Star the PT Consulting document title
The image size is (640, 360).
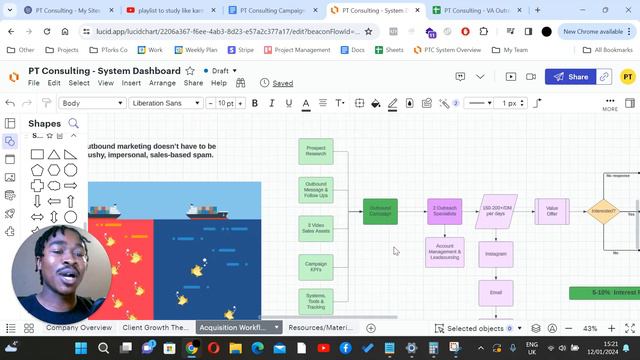click(190, 71)
